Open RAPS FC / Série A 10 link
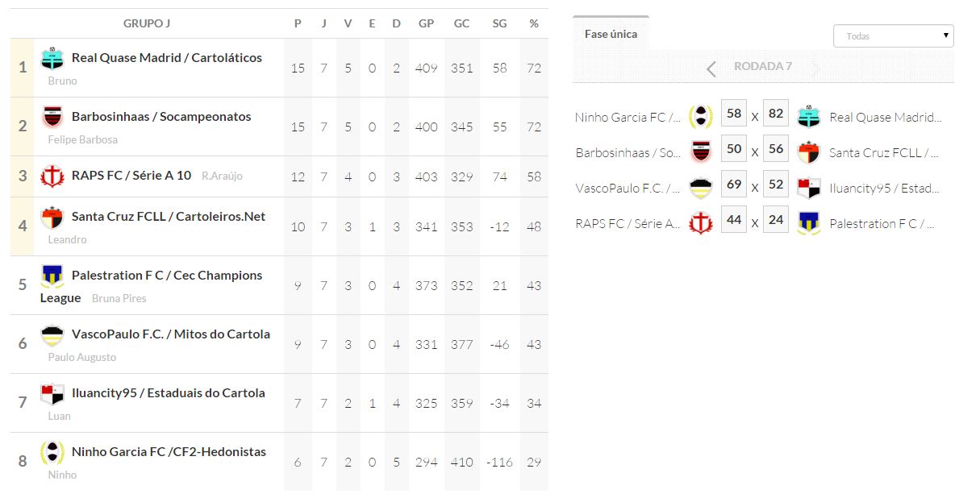The image size is (980, 498). point(131,175)
